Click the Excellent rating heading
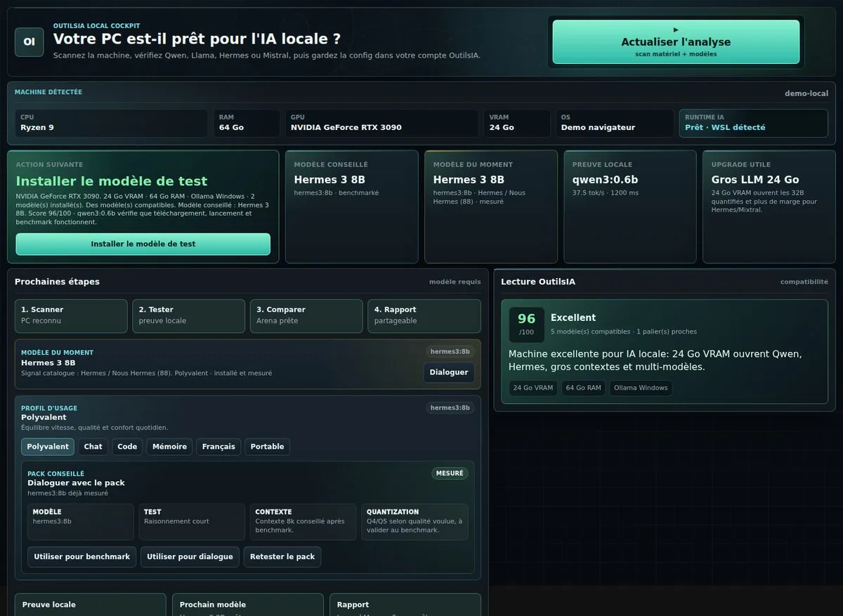 (573, 317)
